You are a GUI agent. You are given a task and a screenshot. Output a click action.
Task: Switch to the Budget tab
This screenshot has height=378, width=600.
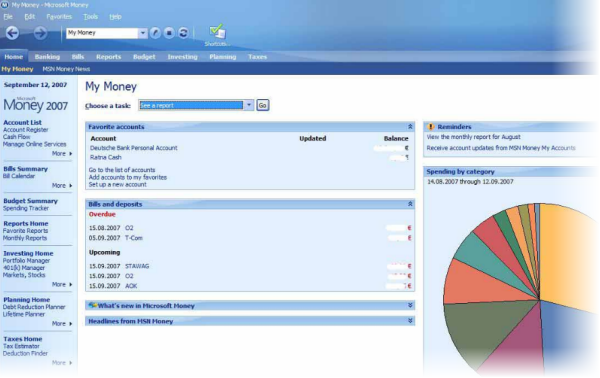(144, 57)
